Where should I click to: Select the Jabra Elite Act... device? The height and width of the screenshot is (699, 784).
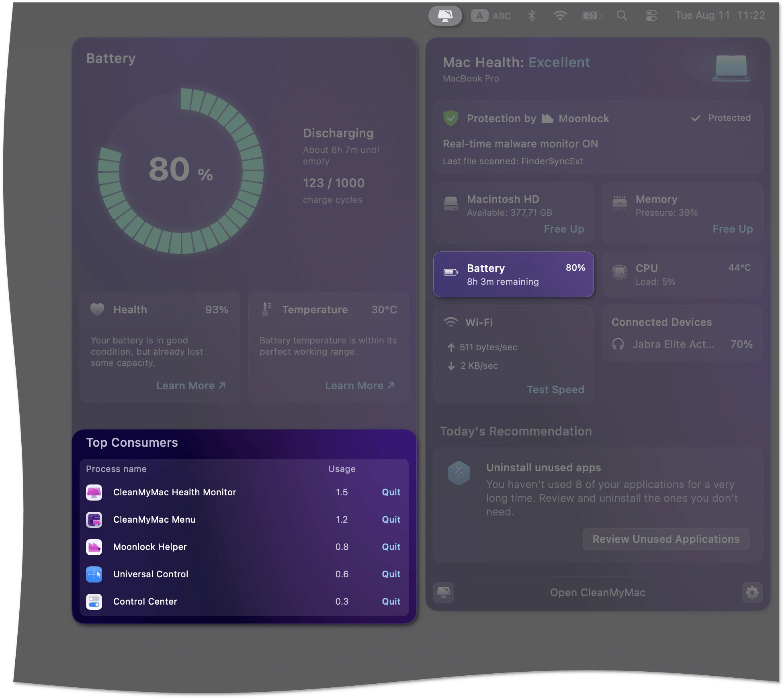[682, 344]
